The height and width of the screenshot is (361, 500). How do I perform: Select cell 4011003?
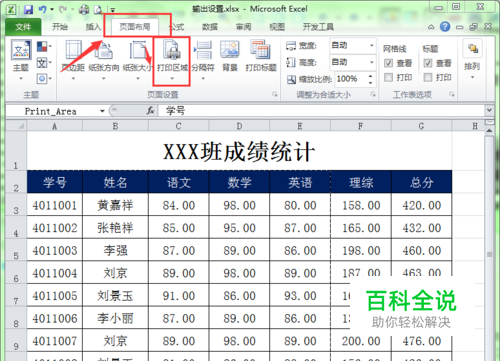55,250
